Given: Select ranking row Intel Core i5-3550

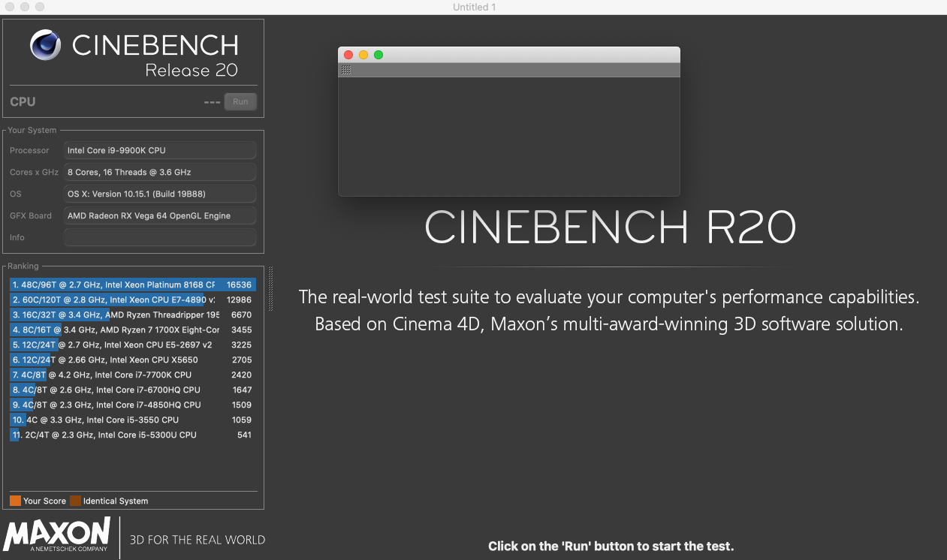Looking at the screenshot, I should 133,420.
